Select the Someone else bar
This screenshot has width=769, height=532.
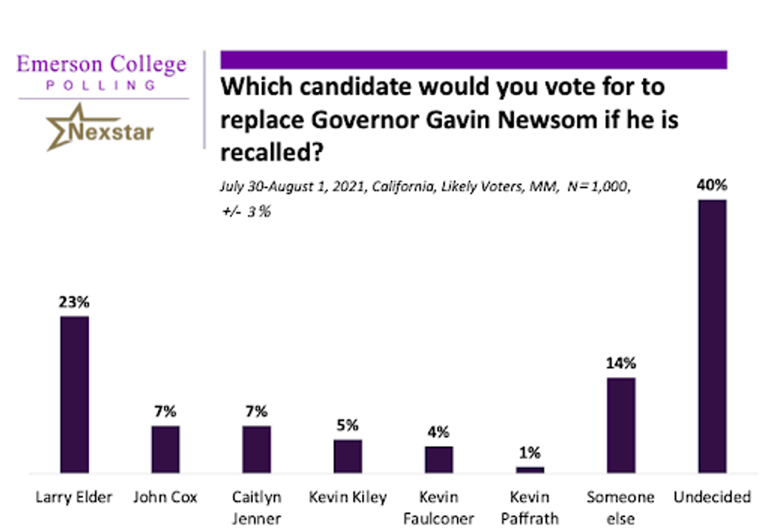point(621,426)
